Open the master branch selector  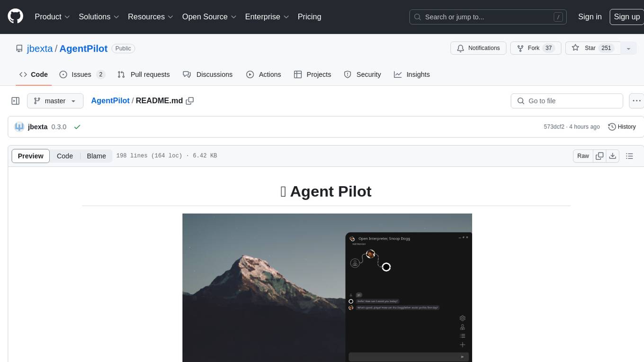coord(55,101)
